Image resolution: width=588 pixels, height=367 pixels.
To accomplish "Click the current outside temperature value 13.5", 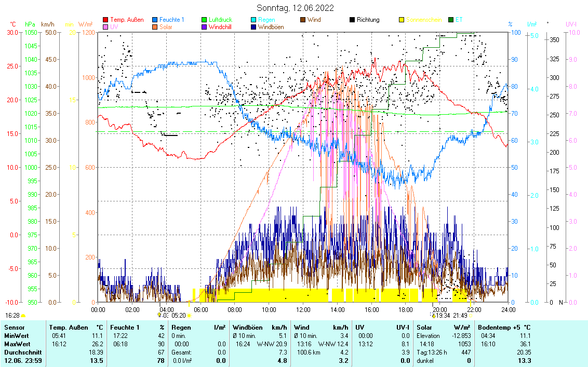I will (x=97, y=361).
